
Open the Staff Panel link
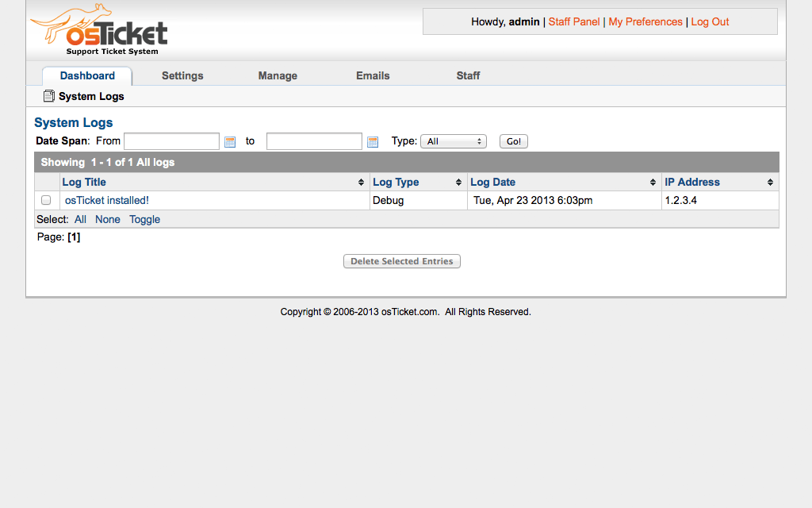[574, 22]
